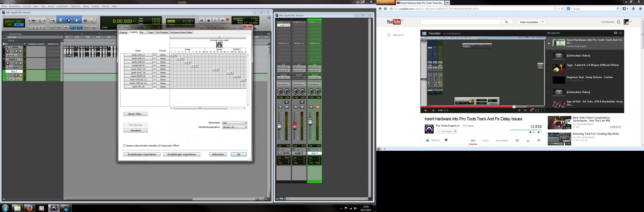Open Firefox downloads arrow
This screenshot has height=212, width=644.
click(x=633, y=9)
